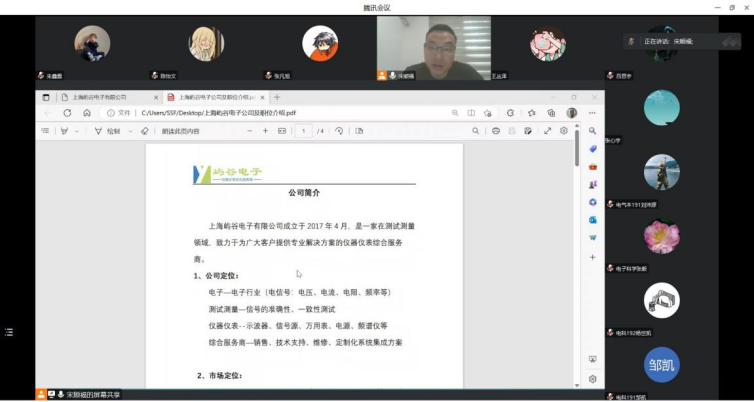
Task: Toggle PDF full-screen mode
Action: click(547, 131)
